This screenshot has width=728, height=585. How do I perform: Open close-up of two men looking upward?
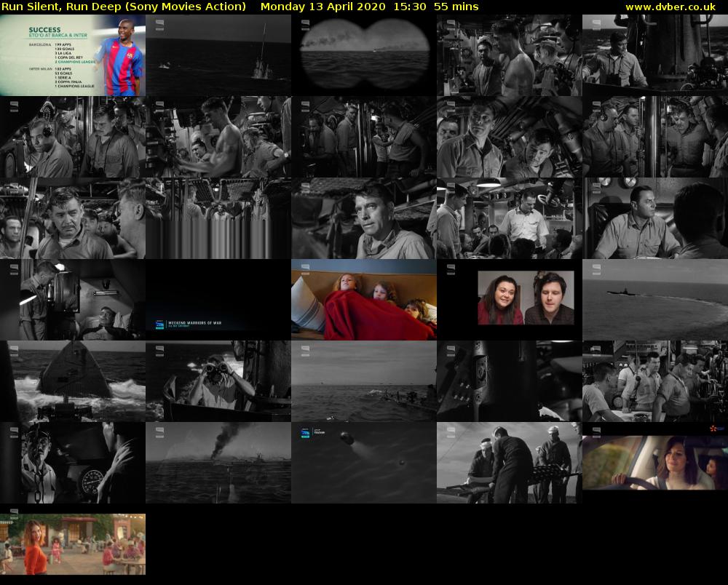[x=510, y=137]
